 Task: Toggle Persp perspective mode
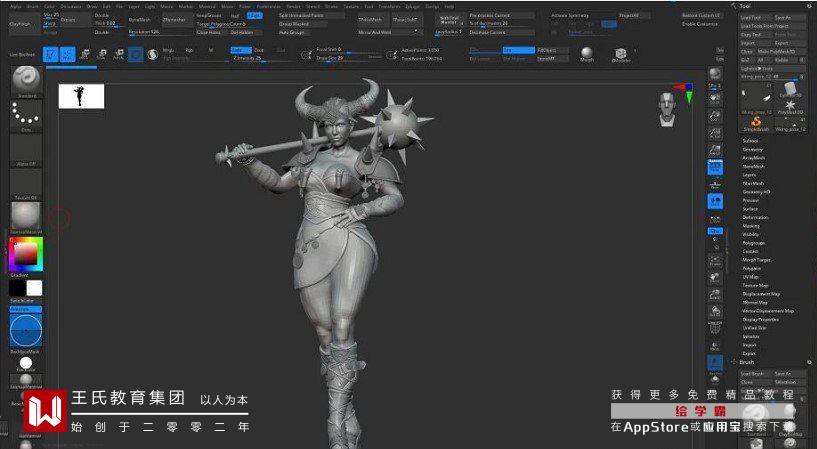click(715, 168)
